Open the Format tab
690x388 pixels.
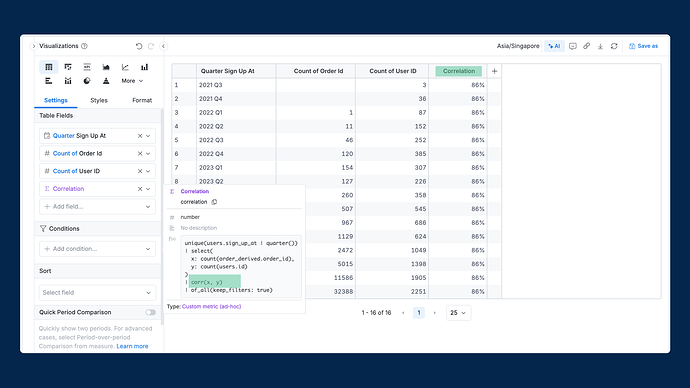coord(142,100)
